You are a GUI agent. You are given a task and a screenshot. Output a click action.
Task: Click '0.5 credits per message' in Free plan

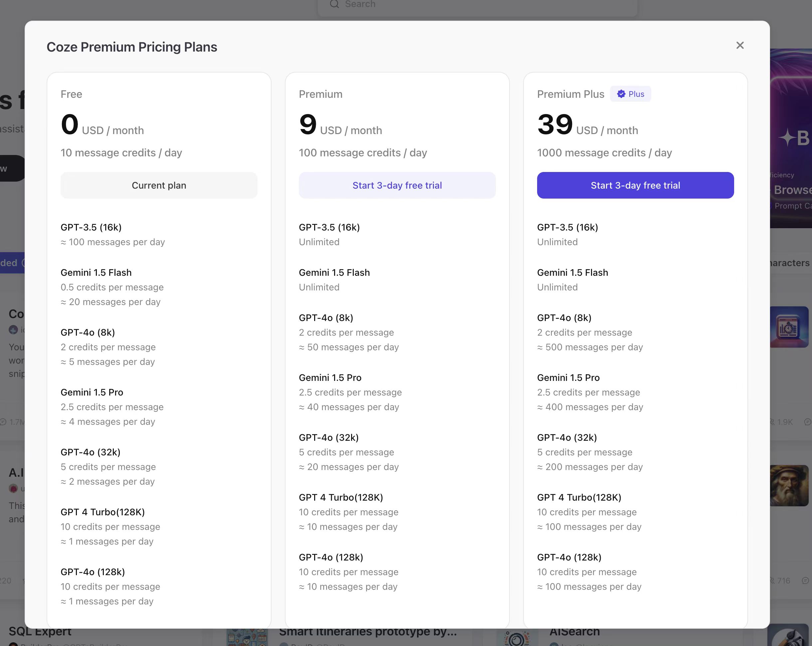[x=112, y=287]
